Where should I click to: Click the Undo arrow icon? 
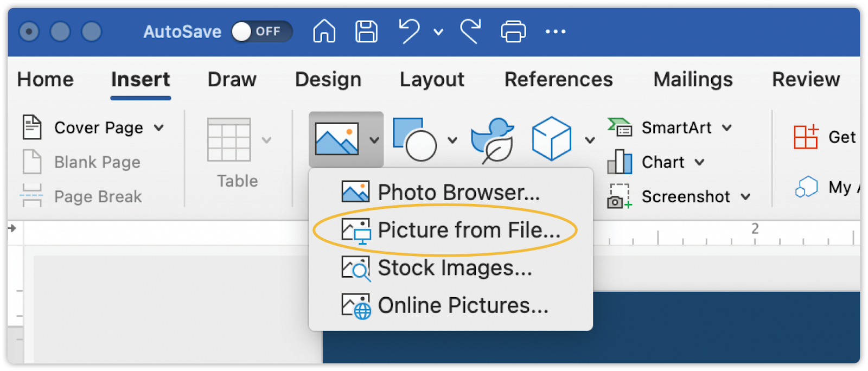point(409,31)
